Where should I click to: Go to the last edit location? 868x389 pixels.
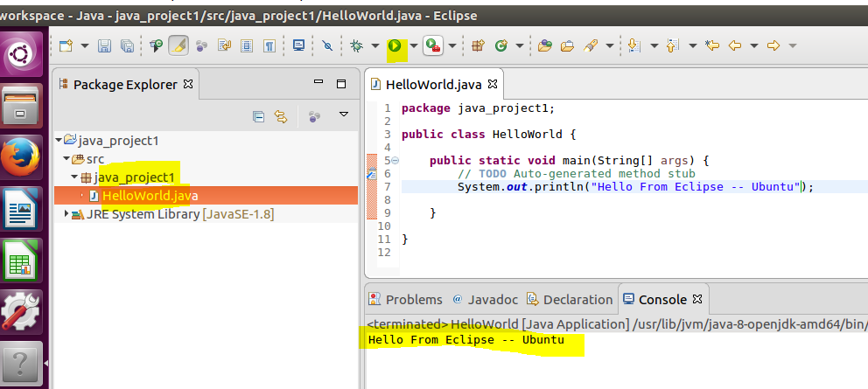tap(712, 46)
